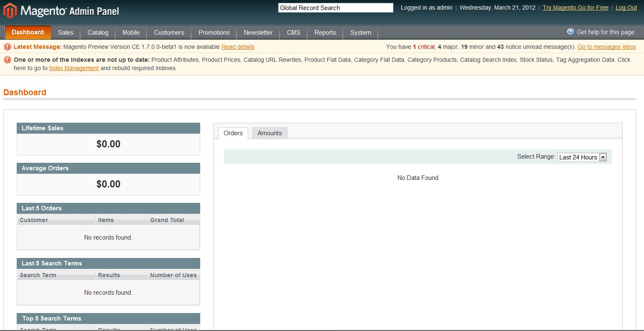644x331 pixels.
Task: Click the help icon beside 'Get help'
Action: (570, 32)
